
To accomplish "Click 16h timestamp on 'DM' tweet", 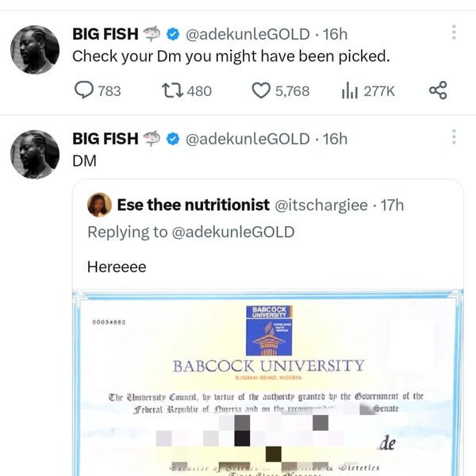I will click(x=335, y=139).
